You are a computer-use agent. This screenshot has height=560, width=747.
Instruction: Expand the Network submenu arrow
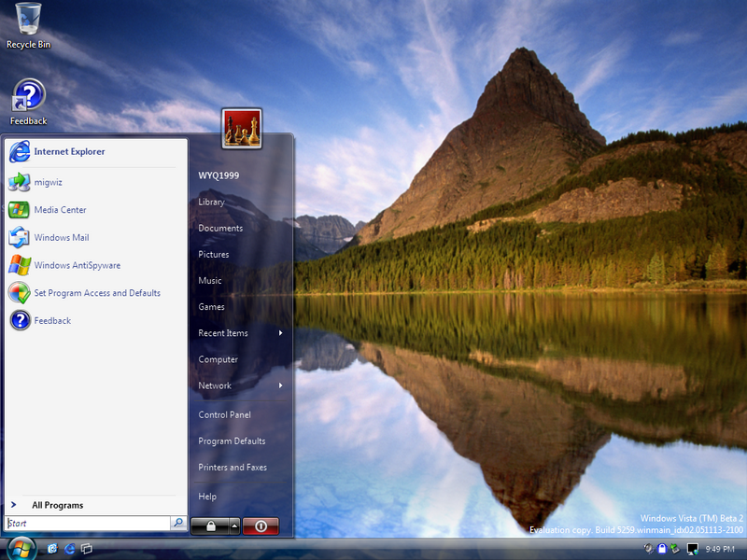point(281,385)
